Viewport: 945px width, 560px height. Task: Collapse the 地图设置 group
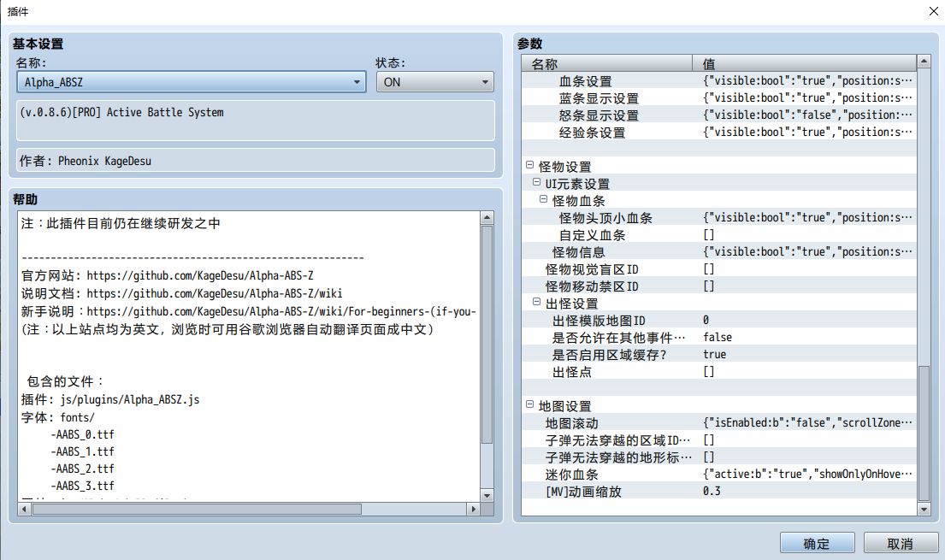point(529,404)
